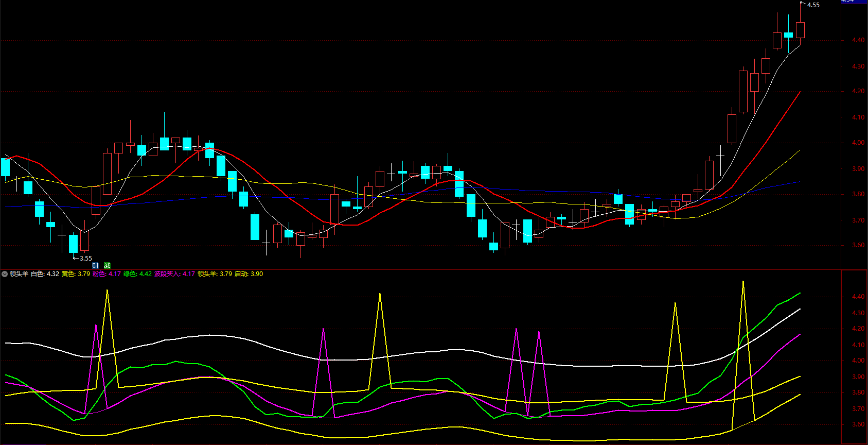Click the blue 财 marker below the chart
Image resolution: width=868 pixels, height=445 pixels.
95,266
